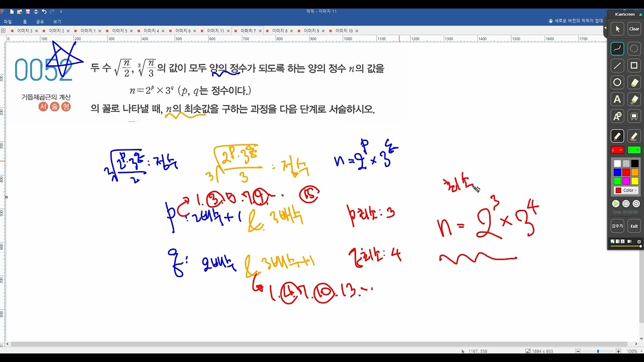
Task: Select the straight line tool
Action: pyautogui.click(x=617, y=65)
